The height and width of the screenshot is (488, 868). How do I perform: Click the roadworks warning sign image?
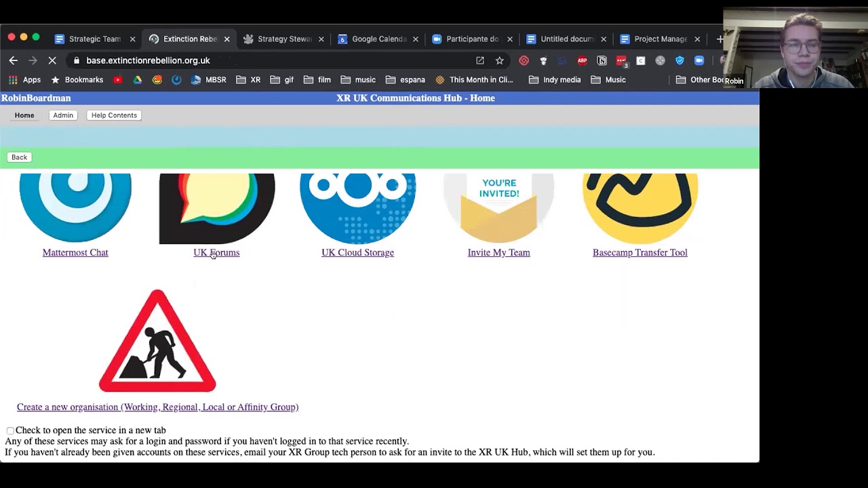click(x=157, y=340)
